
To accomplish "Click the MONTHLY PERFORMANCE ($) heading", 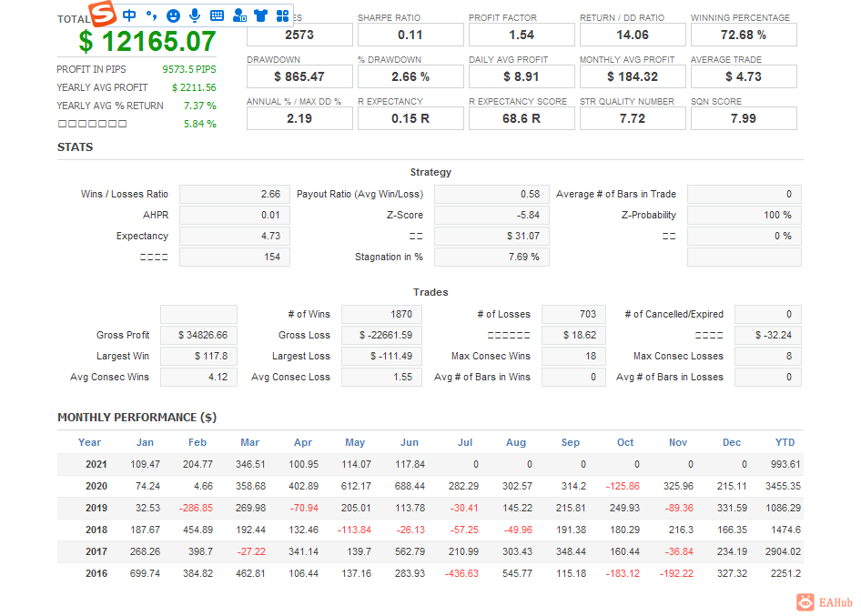I will click(137, 418).
